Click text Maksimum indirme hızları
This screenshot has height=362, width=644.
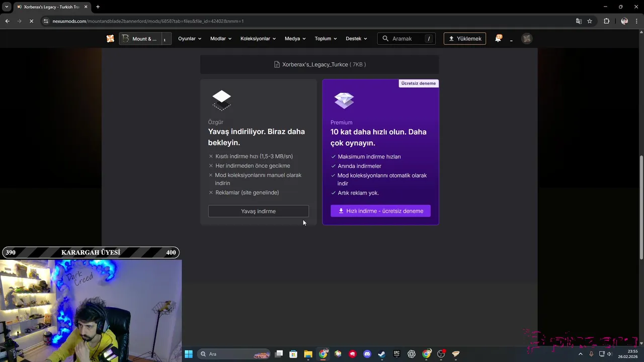point(369,157)
